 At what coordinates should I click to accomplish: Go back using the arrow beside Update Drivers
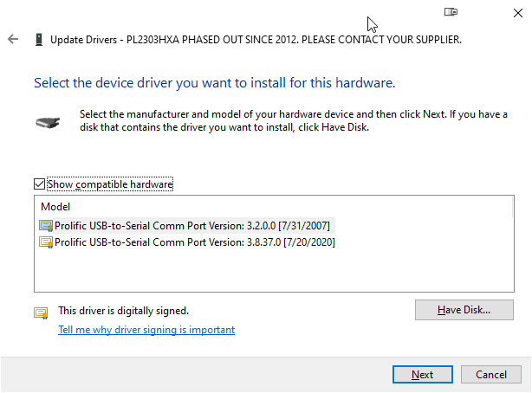13,39
